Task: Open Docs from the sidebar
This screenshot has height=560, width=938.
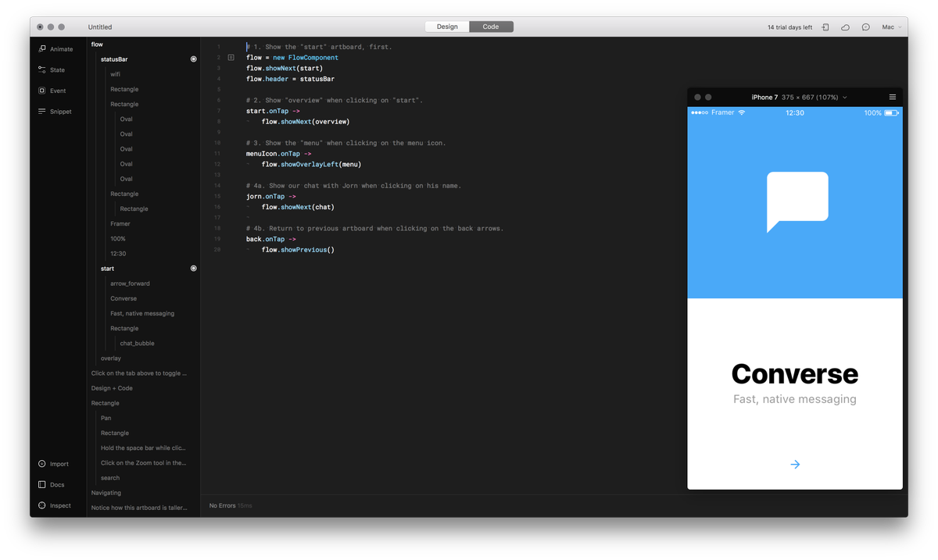Action: click(52, 485)
